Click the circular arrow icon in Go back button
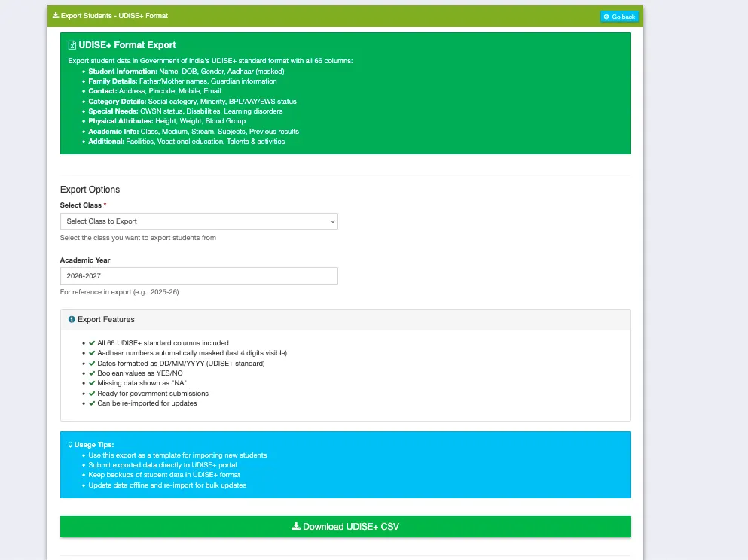Viewport: 748px width, 560px height. point(606,16)
